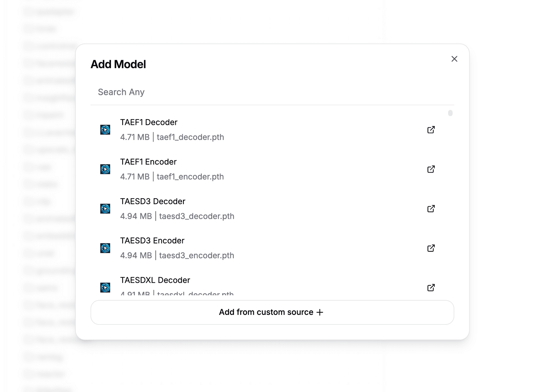Viewport: 542px width, 392px height.
Task: Click the TAESDXL Decoder model thumbnail icon
Action: pos(105,288)
